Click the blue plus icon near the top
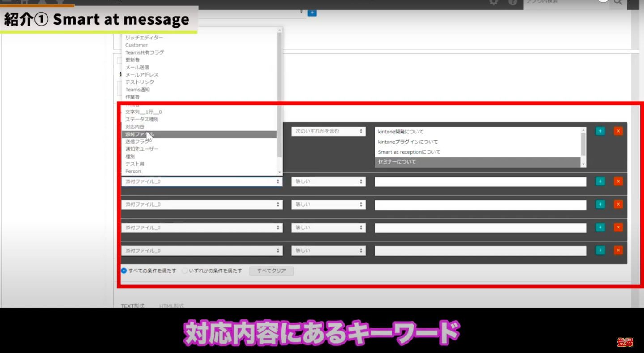 tap(312, 13)
